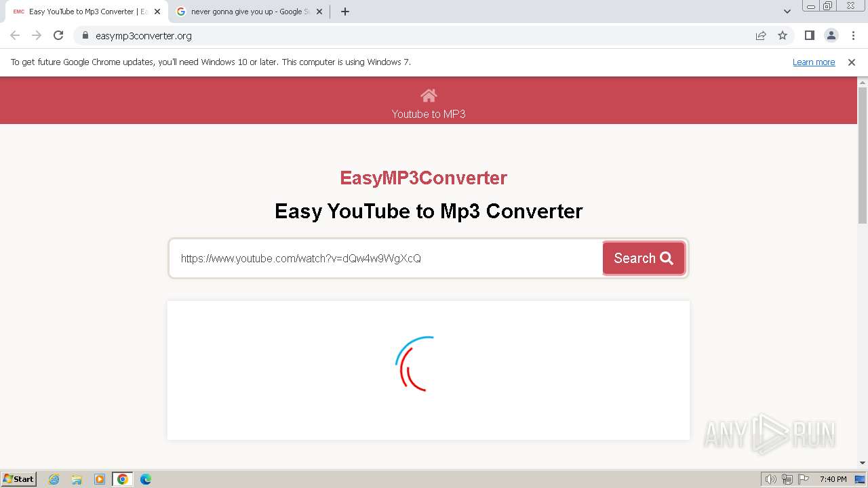Share this page icon
Screen dimensions: 868x488
tap(761, 36)
